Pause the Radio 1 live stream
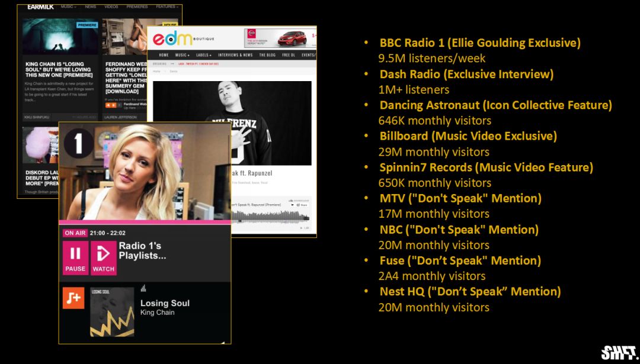Image resolution: width=640 pixels, height=364 pixels. 75,257
